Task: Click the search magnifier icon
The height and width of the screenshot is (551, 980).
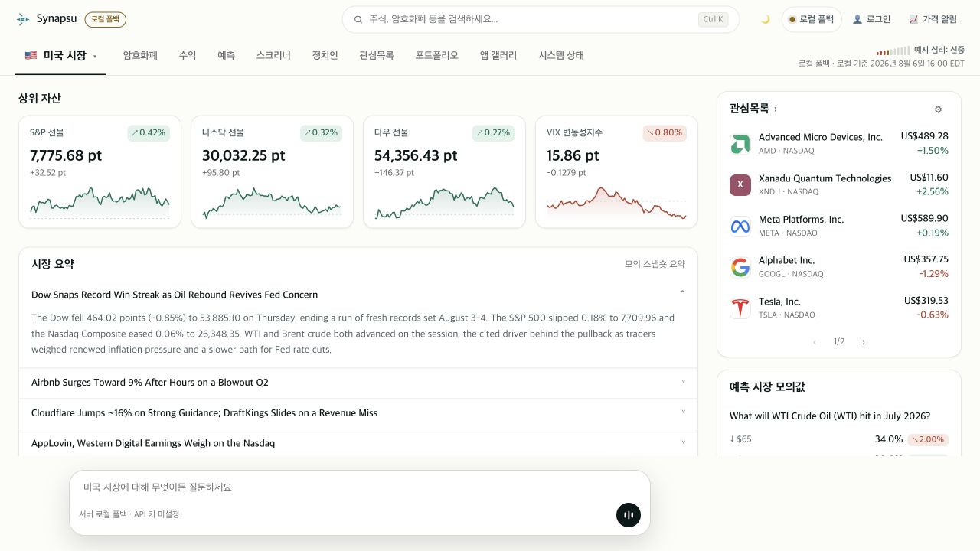Action: coord(358,19)
